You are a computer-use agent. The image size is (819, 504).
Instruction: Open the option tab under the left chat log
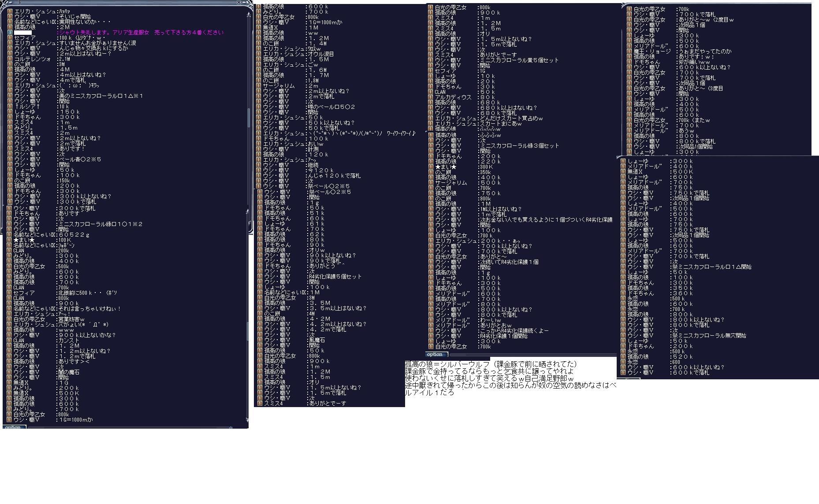pyautogui.click(x=13, y=427)
